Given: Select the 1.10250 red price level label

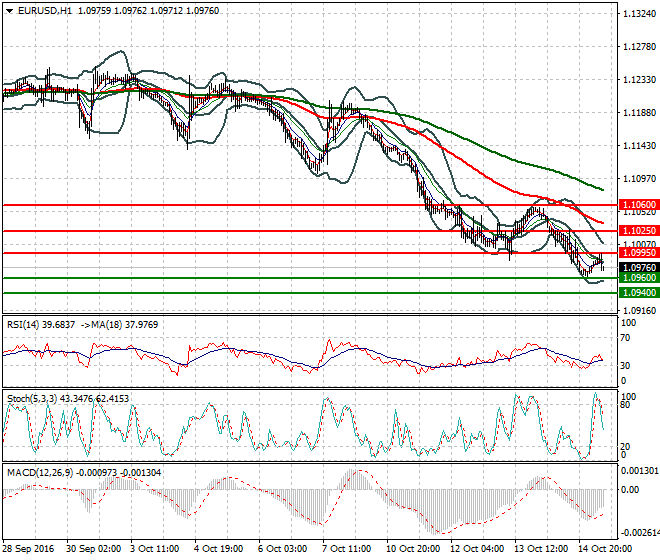Looking at the screenshot, I should pos(632,231).
